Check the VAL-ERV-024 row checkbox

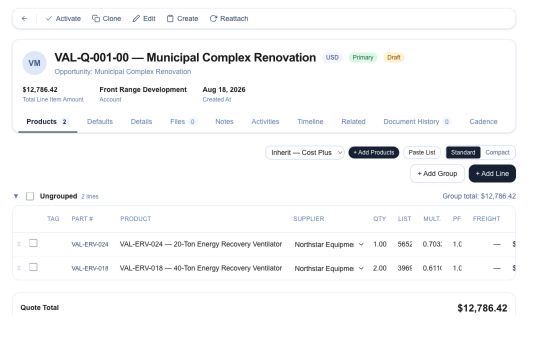(33, 243)
